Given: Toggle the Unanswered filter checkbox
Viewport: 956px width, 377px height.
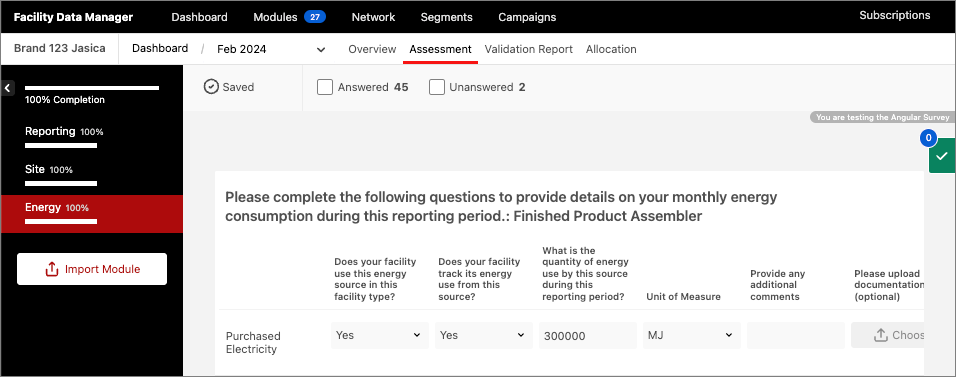Looking at the screenshot, I should tap(437, 87).
